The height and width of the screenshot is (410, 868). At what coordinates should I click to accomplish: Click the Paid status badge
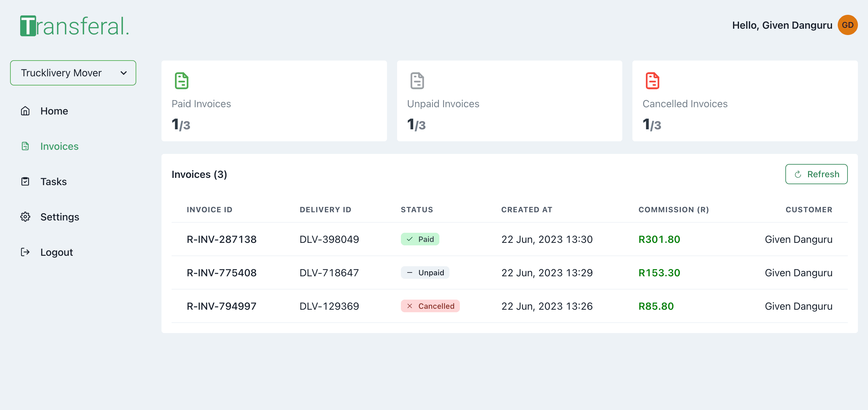[x=419, y=239]
